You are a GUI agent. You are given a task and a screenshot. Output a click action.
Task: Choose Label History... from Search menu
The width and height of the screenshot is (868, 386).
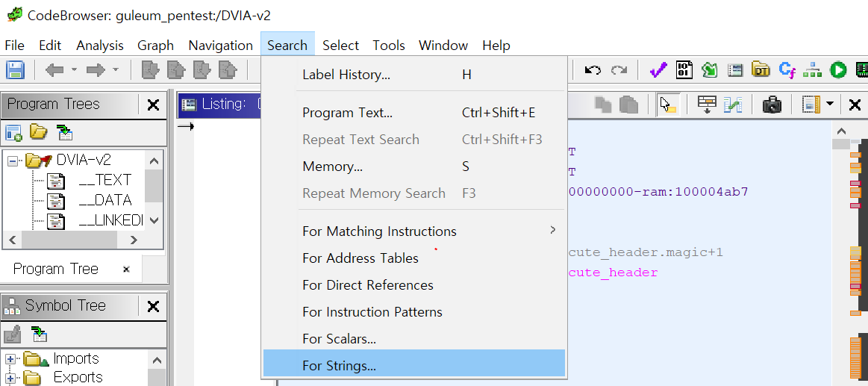tap(414, 75)
